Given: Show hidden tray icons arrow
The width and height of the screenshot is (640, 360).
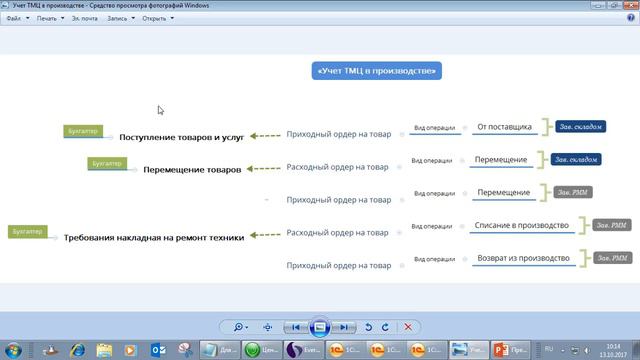Looking at the screenshot, I should click(563, 350).
